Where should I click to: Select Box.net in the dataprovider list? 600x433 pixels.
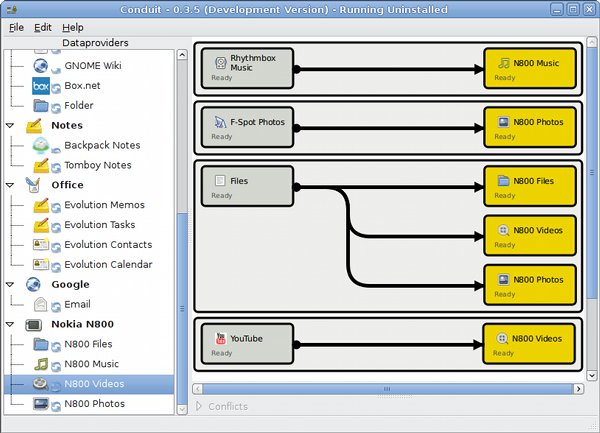(82, 86)
